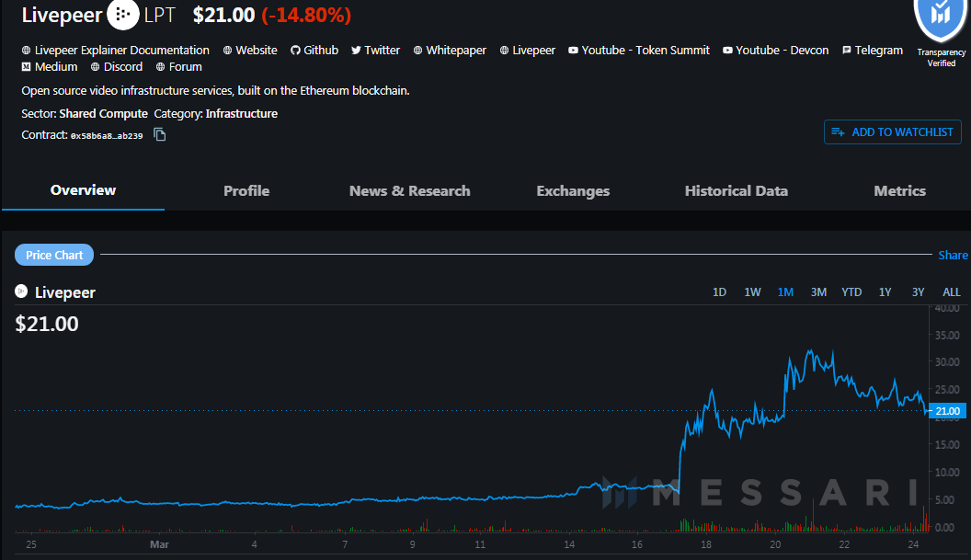Open the News & Research tab

click(410, 190)
